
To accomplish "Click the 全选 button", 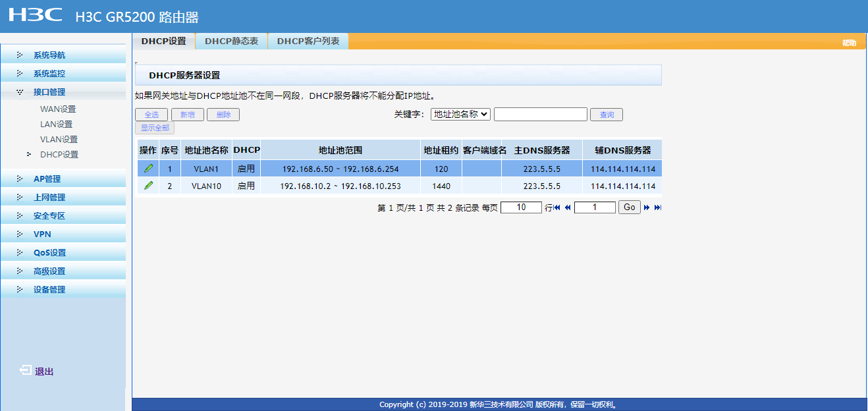I will click(x=151, y=115).
